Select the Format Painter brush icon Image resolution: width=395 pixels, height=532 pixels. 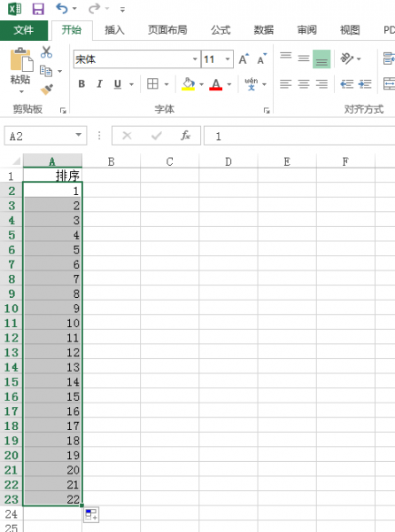pos(47,90)
